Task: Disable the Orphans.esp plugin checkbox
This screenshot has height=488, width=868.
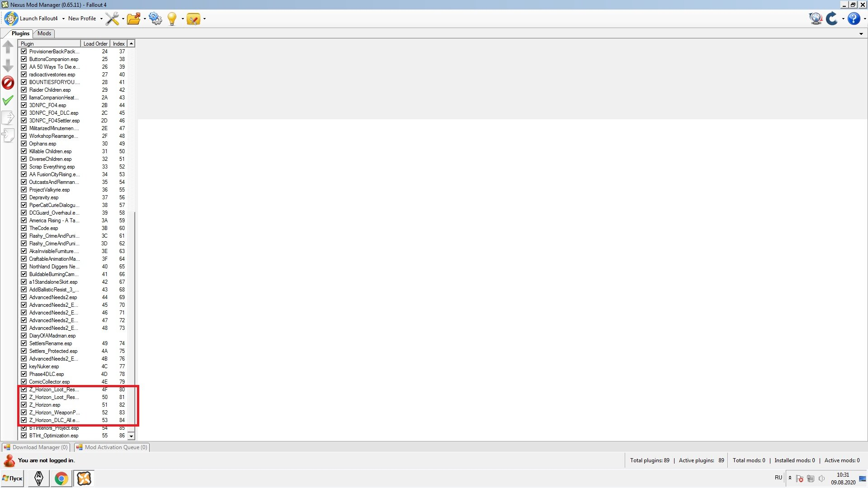Action: click(x=24, y=144)
